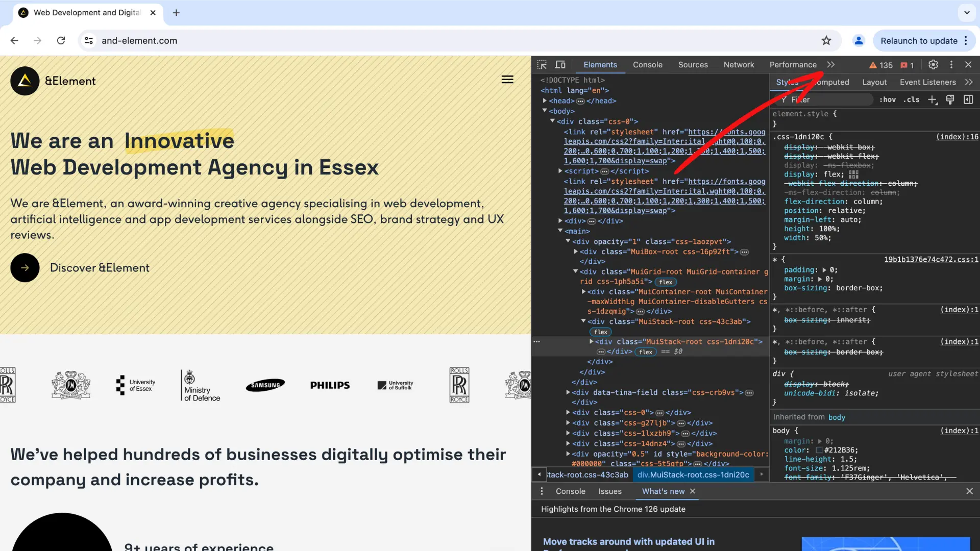The image size is (980, 551).
Task: Click the address bar URL and-element.com
Action: [x=139, y=41]
